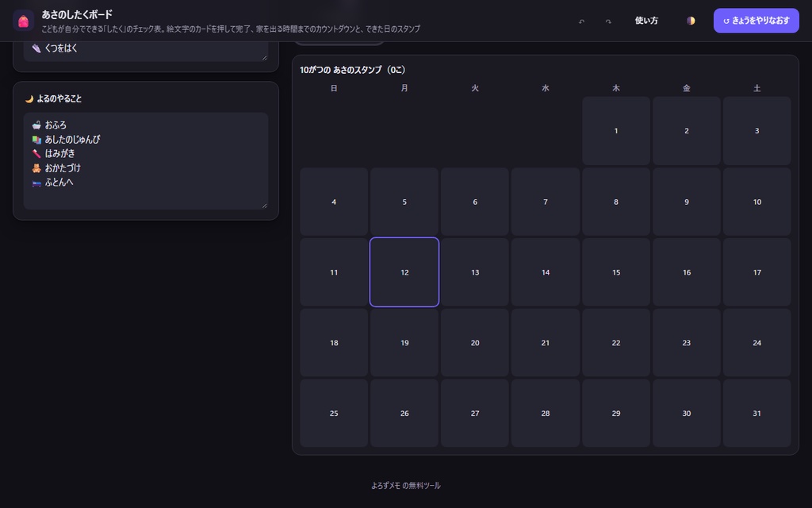Select calendar day 25
Screen dimensions: 812x508
tap(334, 413)
